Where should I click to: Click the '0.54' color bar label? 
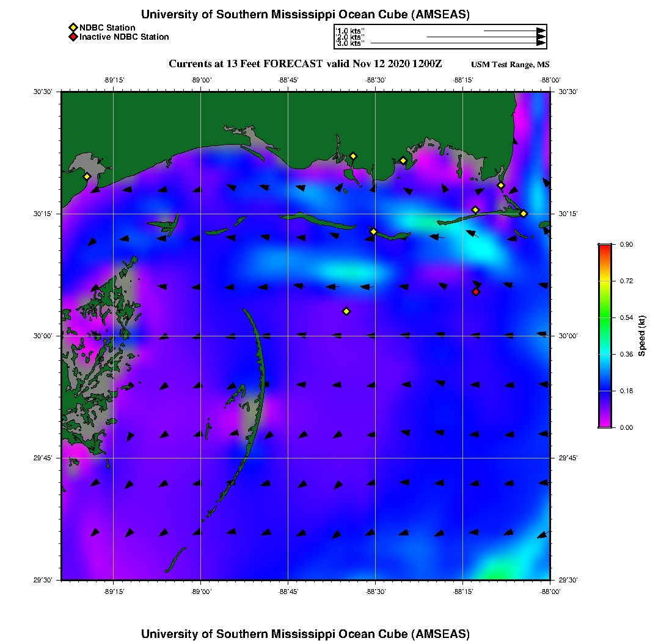tap(626, 317)
